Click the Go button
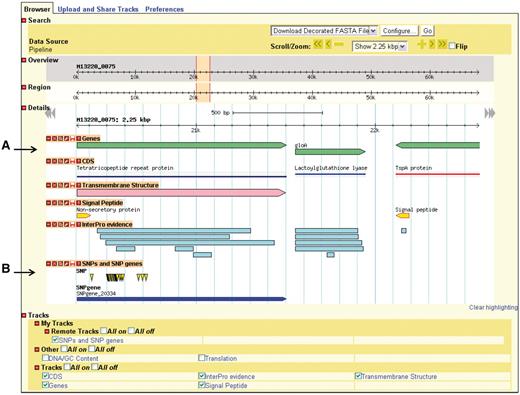 427,31
